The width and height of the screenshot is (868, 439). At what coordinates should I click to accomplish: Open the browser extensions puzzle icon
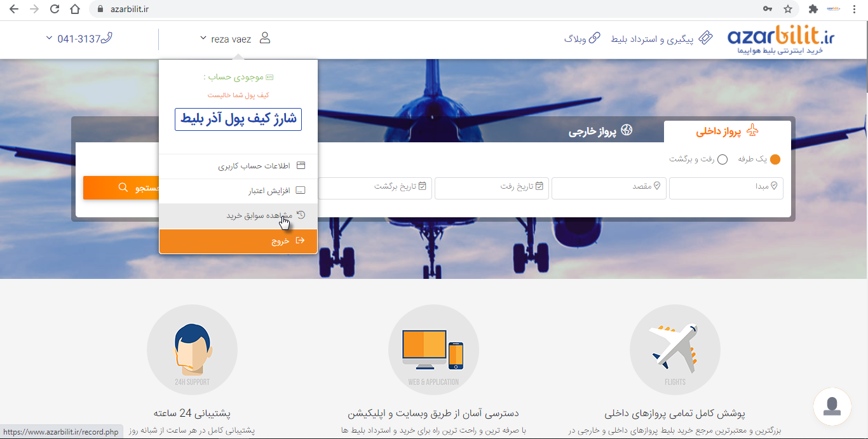pos(813,9)
